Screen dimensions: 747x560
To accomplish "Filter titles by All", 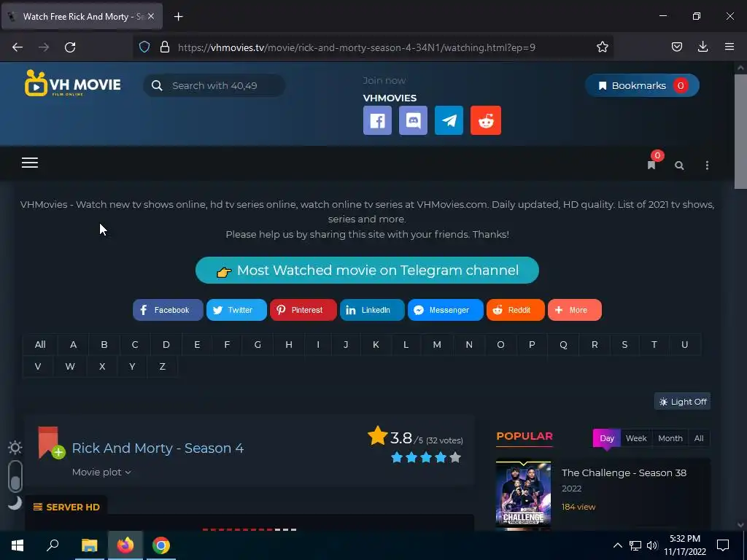I will click(x=40, y=344).
